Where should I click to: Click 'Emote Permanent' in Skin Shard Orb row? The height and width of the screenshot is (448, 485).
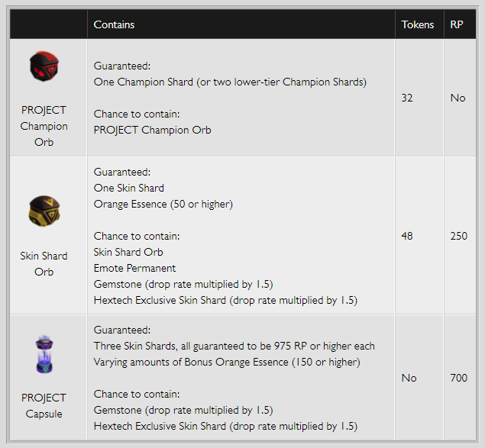(134, 268)
